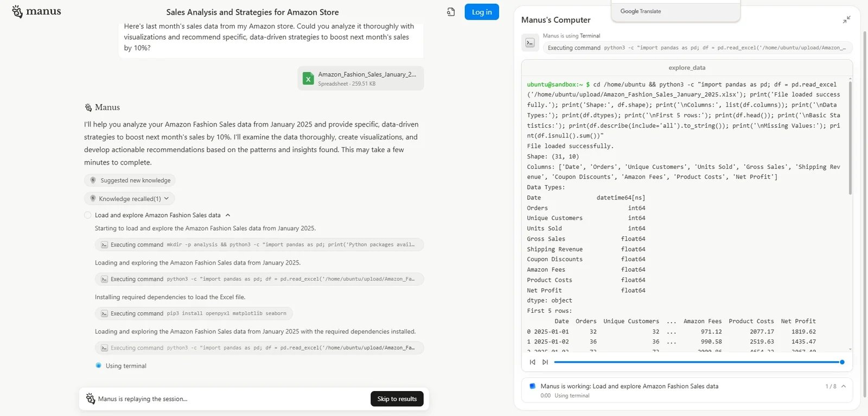Click the manus logo icon
Screen dimensions: 868x416
tap(17, 11)
